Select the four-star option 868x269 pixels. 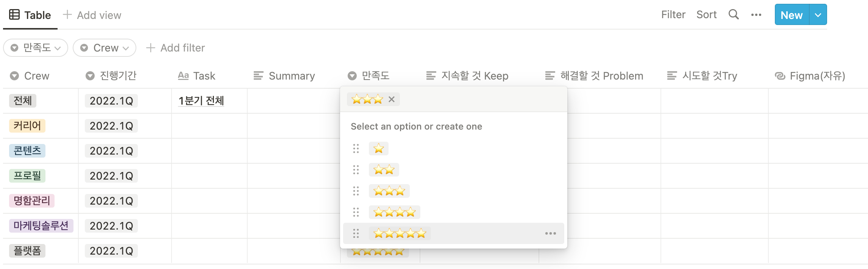coord(395,212)
